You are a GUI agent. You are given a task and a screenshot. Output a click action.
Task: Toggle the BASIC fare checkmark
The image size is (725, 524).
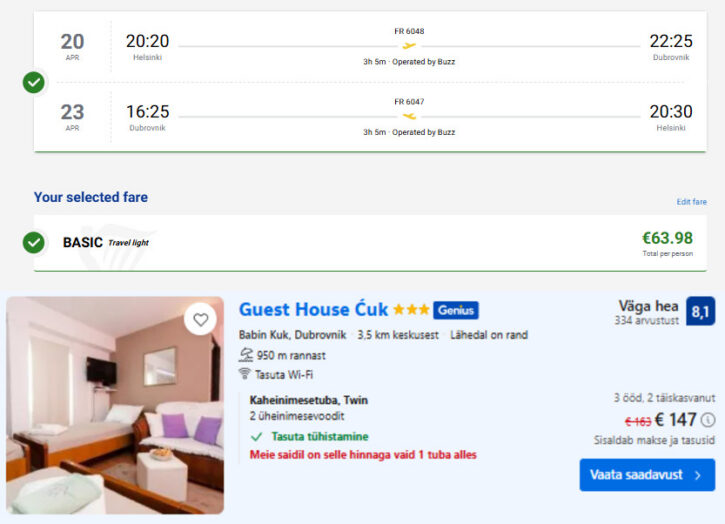click(34, 242)
